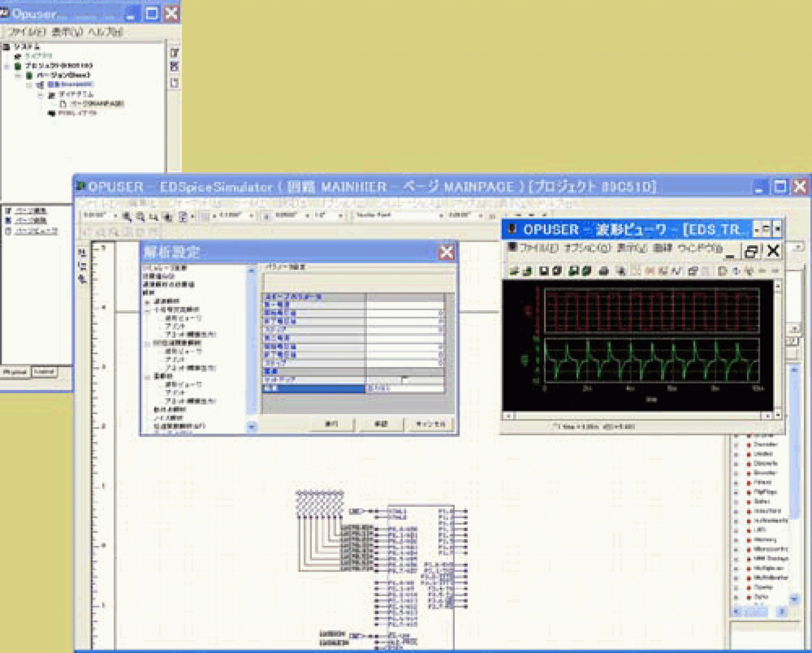Switch to the Logical tab in the Opuser window
This screenshot has width=812, height=653.
coord(44,372)
